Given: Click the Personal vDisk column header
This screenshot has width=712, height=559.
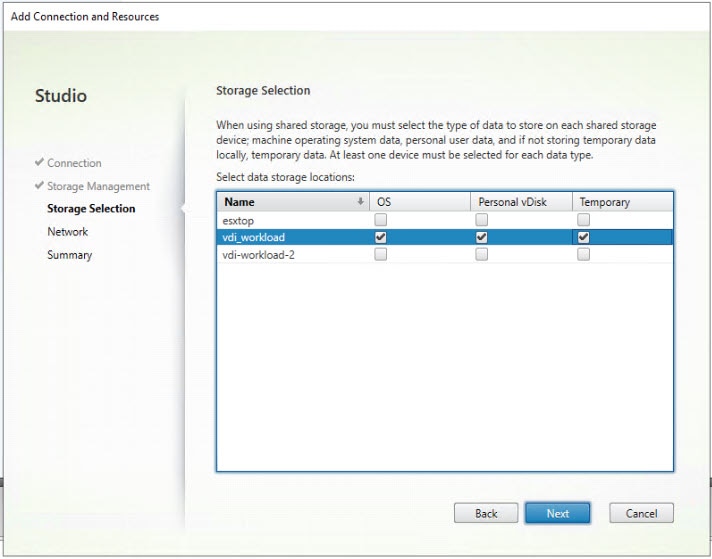Looking at the screenshot, I should (520, 202).
